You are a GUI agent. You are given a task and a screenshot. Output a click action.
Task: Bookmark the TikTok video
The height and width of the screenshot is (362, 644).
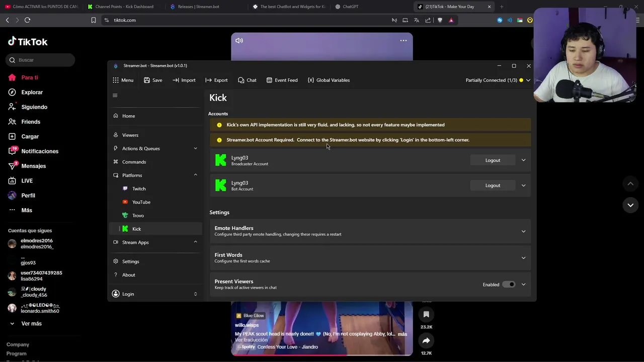pos(426,314)
